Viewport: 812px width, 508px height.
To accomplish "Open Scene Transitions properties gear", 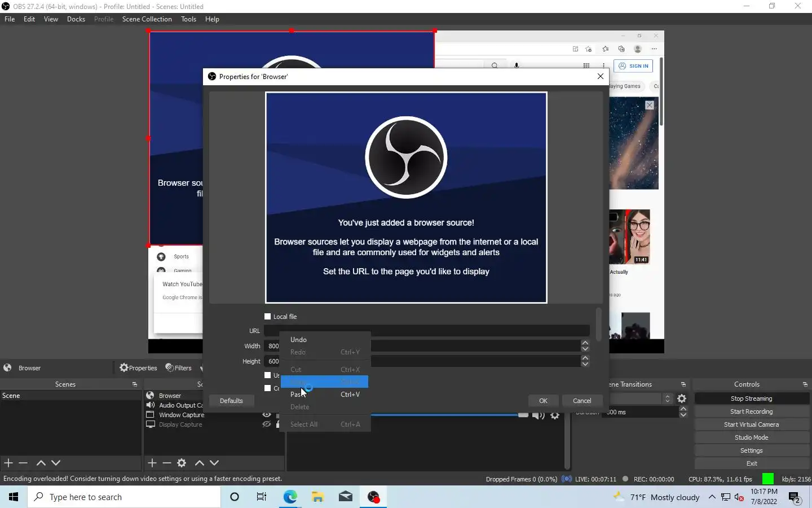I will 682,398.
